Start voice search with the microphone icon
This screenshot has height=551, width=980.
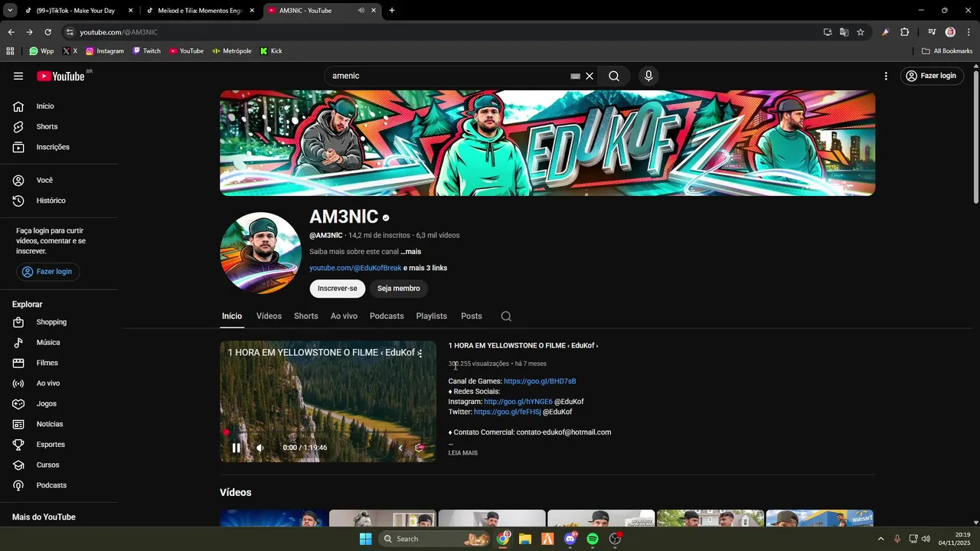(648, 76)
